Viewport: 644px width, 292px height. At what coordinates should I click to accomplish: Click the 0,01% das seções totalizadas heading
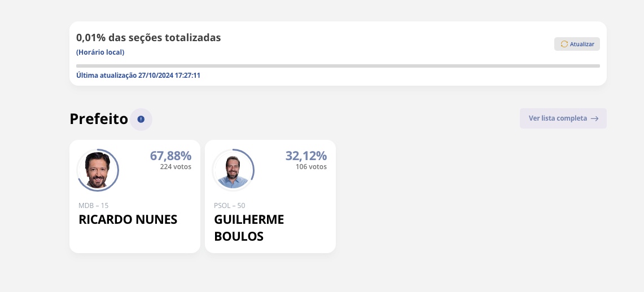[x=148, y=38]
